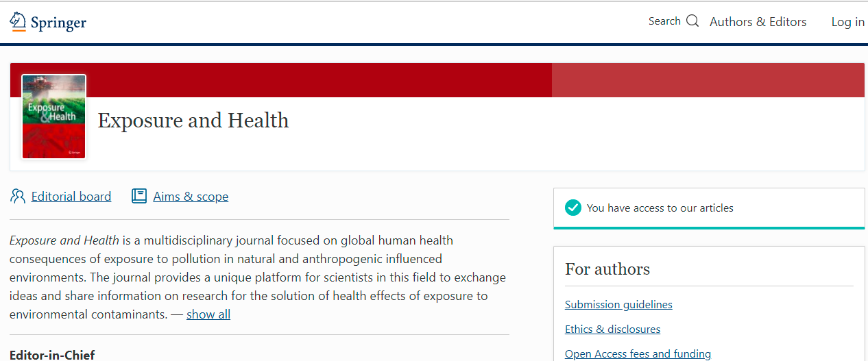The image size is (868, 361).
Task: Click the Search label in header
Action: 664,21
